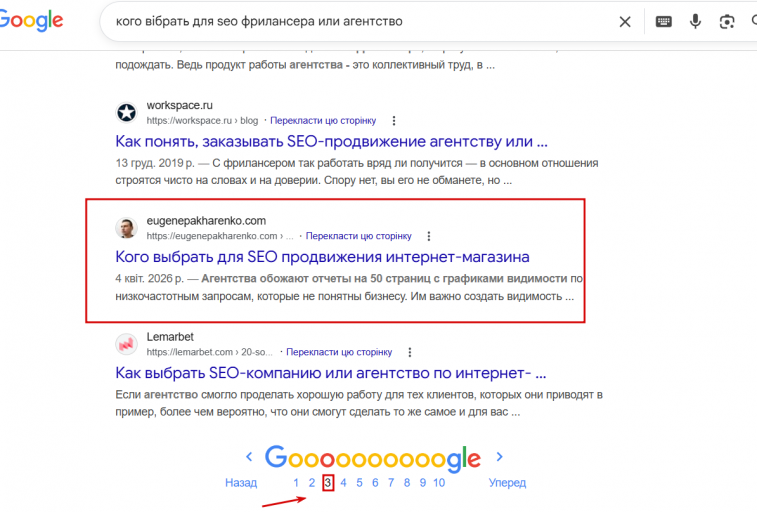757x512 pixels.
Task: Open Google Lens image search icon
Action: (x=727, y=22)
